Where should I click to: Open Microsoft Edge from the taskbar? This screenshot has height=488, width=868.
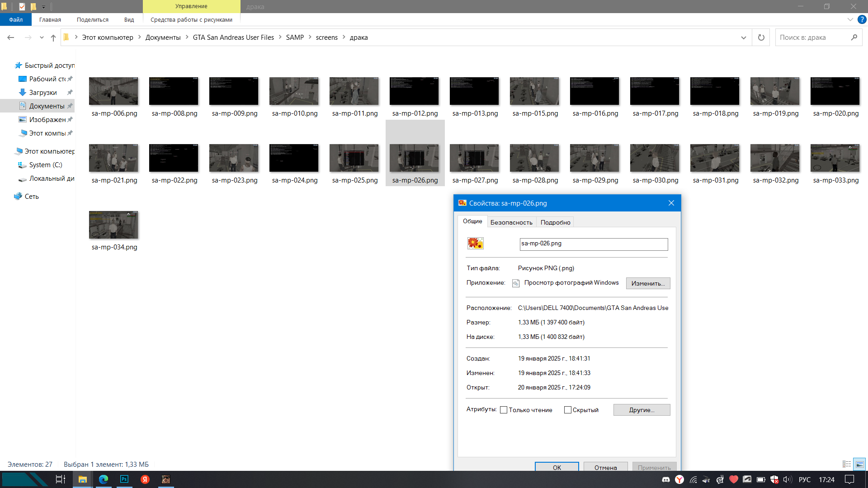tap(104, 479)
